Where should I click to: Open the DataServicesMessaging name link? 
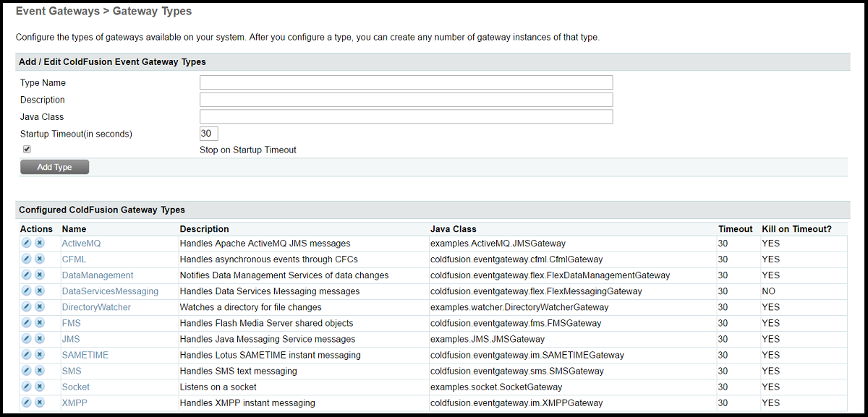click(x=110, y=291)
